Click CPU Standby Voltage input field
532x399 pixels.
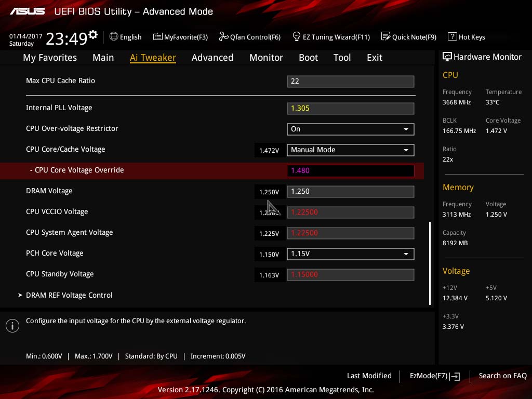click(351, 274)
